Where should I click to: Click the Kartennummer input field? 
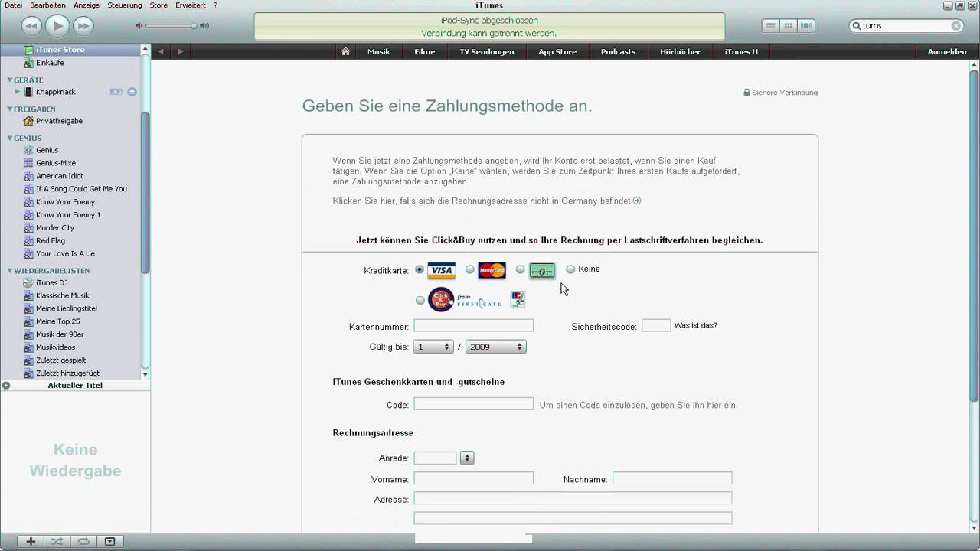473,326
